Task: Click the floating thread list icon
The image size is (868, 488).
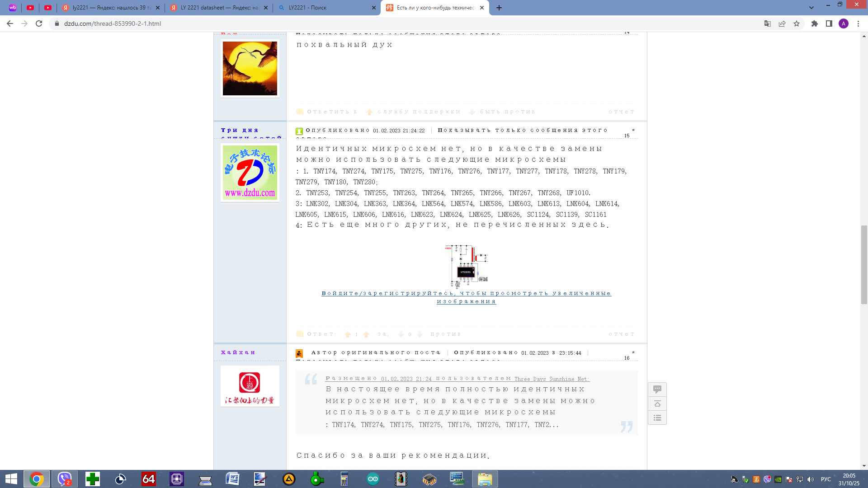Action: coord(657,418)
